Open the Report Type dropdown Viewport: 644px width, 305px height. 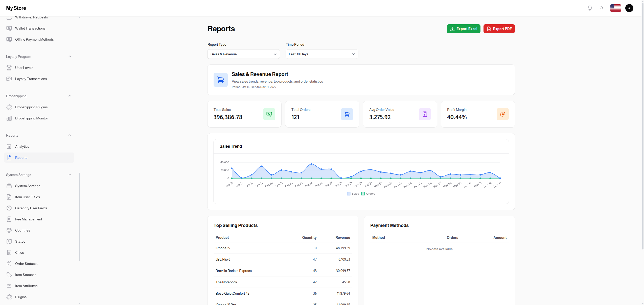click(x=243, y=54)
